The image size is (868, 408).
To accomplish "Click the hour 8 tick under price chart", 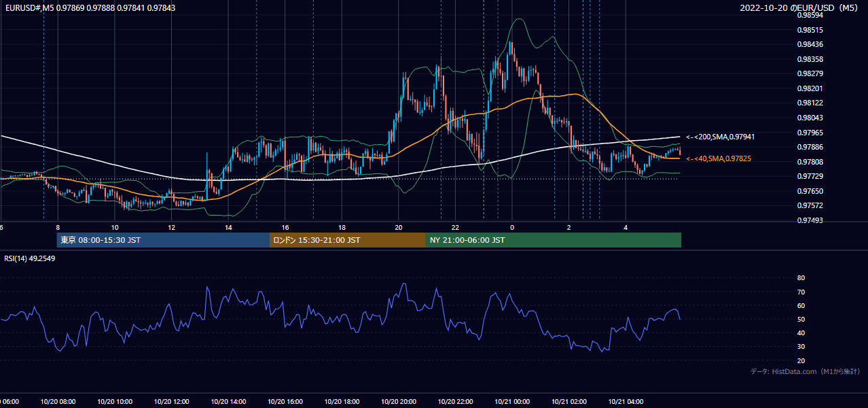I will [58, 227].
